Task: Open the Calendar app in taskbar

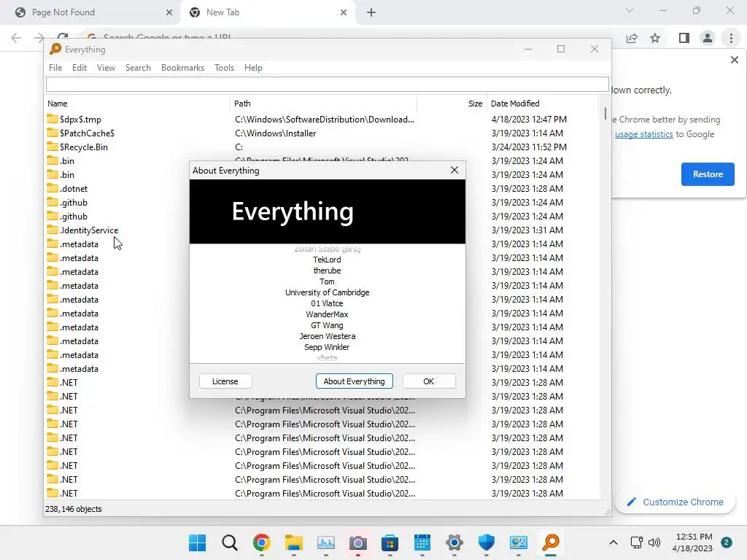Action: [x=422, y=542]
